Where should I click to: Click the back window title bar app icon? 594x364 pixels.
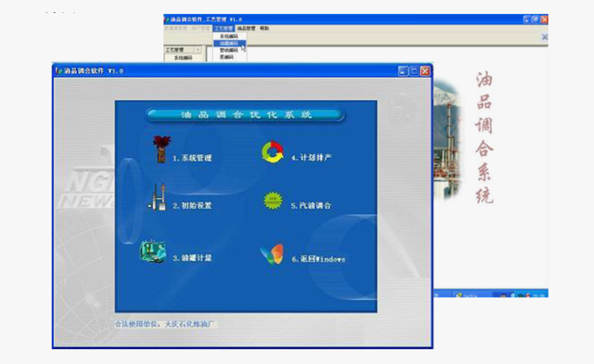pos(166,19)
